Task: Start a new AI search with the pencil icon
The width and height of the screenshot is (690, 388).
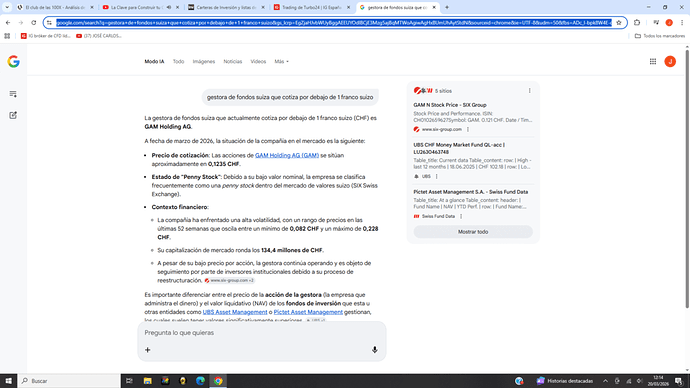Action: point(13,115)
